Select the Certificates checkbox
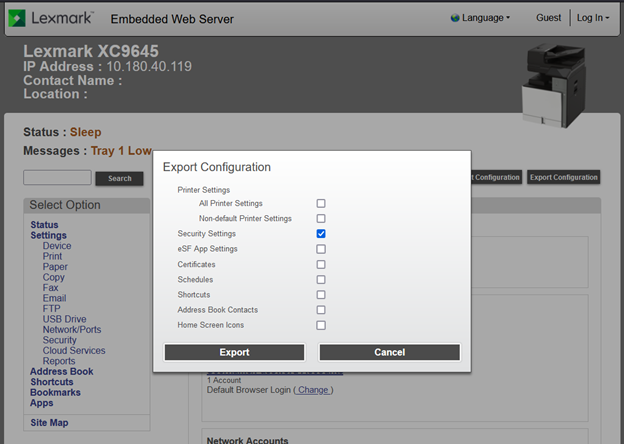This screenshot has height=444, width=624. click(x=321, y=264)
